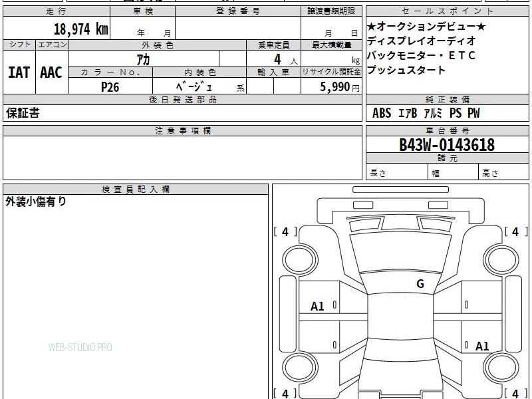Select the interior color ベージュ
532x399 pixels.
(194, 87)
